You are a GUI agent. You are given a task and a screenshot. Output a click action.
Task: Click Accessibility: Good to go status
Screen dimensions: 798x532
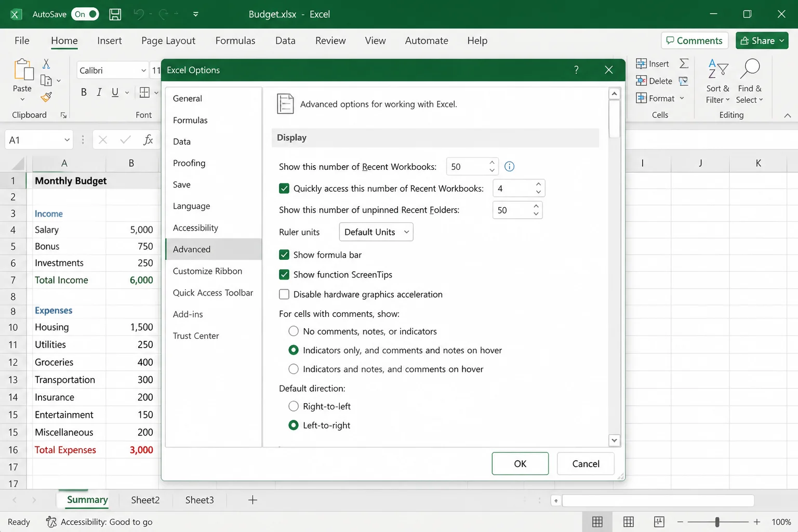[99, 522]
